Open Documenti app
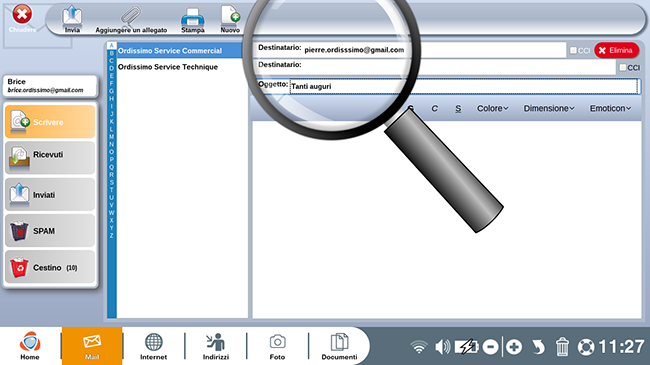This screenshot has height=365, width=650. pos(339,346)
